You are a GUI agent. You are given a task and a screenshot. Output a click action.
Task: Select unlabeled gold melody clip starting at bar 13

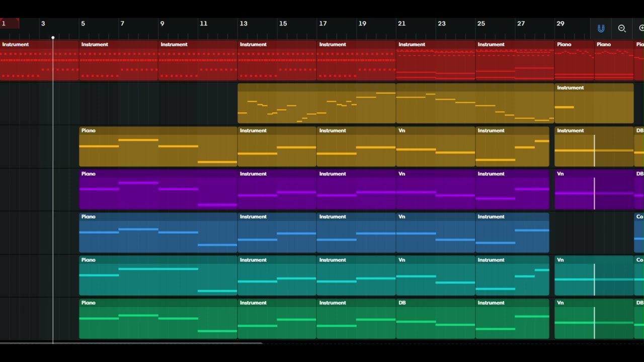317,104
